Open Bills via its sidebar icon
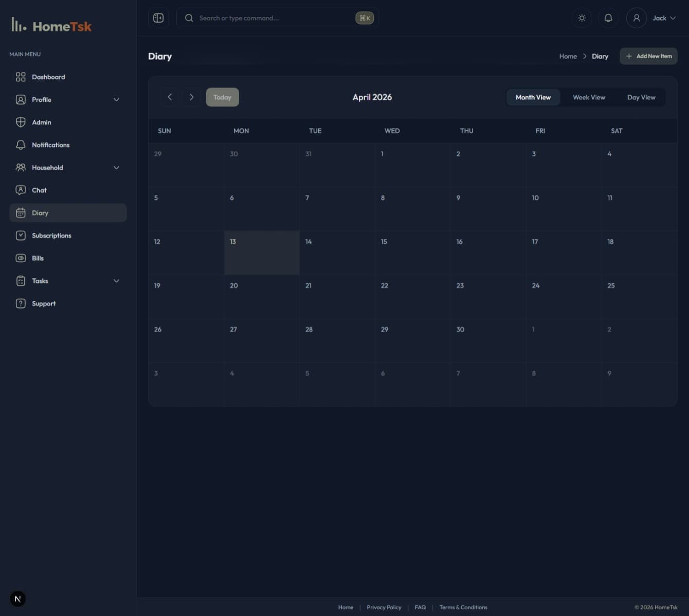Image resolution: width=689 pixels, height=616 pixels. (21, 258)
